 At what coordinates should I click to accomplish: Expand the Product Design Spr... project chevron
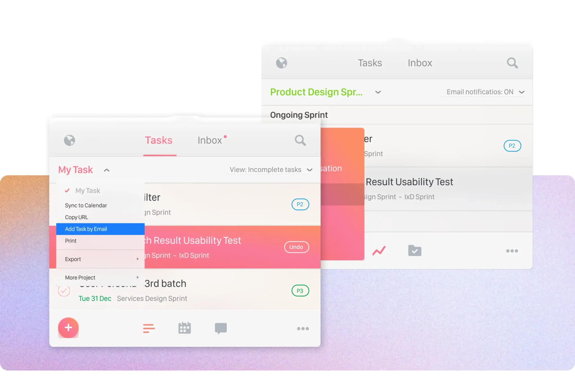[378, 92]
